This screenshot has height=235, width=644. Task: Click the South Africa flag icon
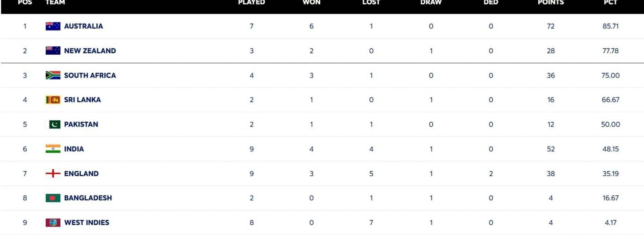tap(53, 75)
